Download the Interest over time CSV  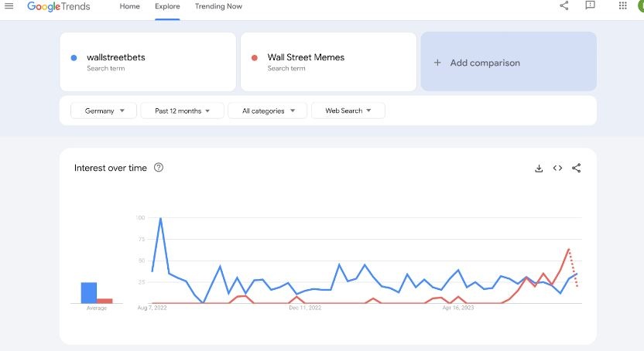[x=539, y=169]
